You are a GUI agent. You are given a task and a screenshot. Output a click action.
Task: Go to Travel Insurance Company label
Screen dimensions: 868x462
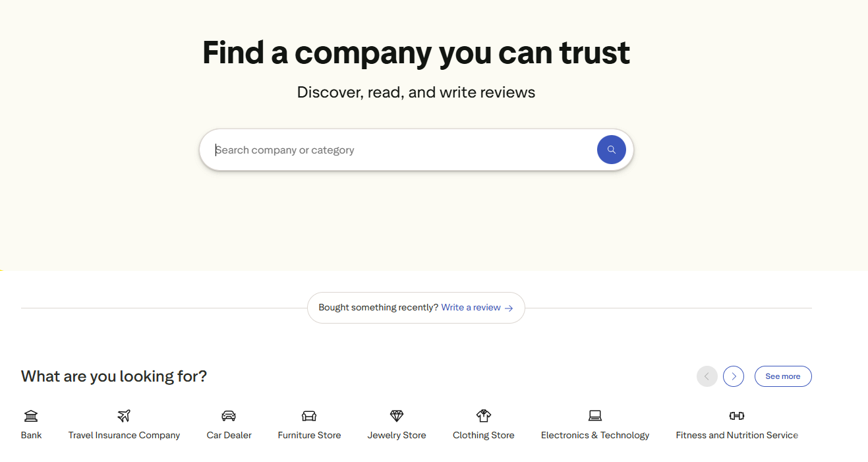124,435
